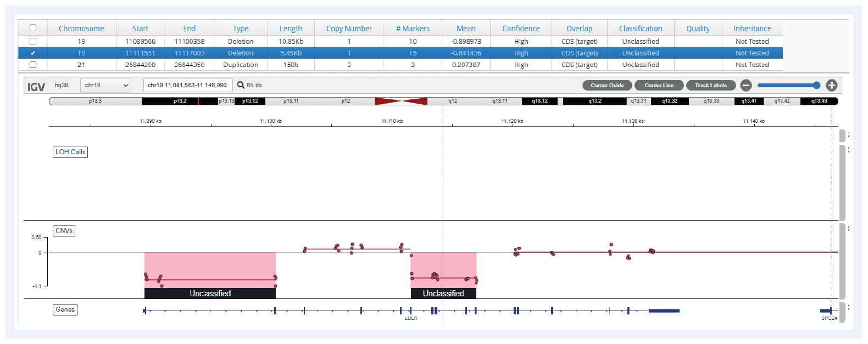Check the chromosome 21 duplication row

[33, 65]
